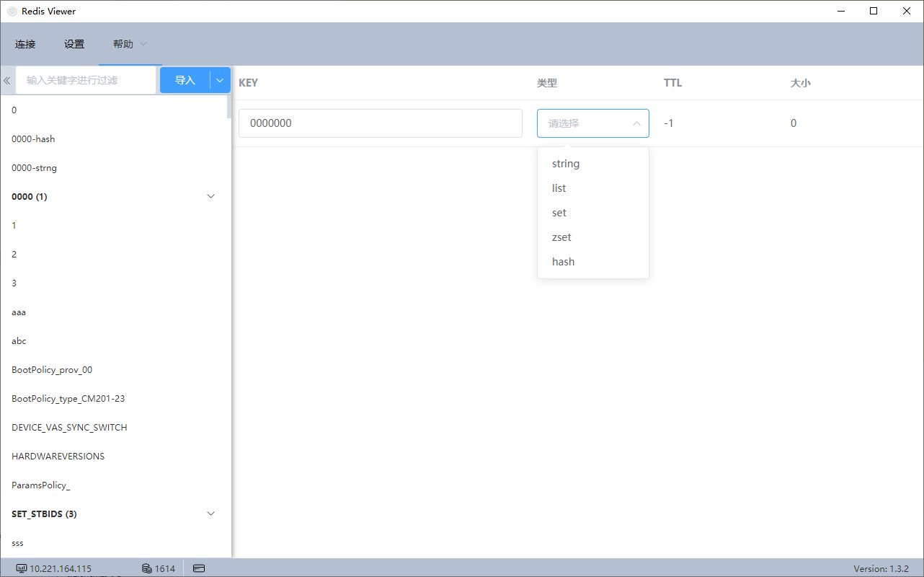Open the 帮助 menu chevron
Image resolution: width=924 pixels, height=577 pixels.
tap(143, 44)
